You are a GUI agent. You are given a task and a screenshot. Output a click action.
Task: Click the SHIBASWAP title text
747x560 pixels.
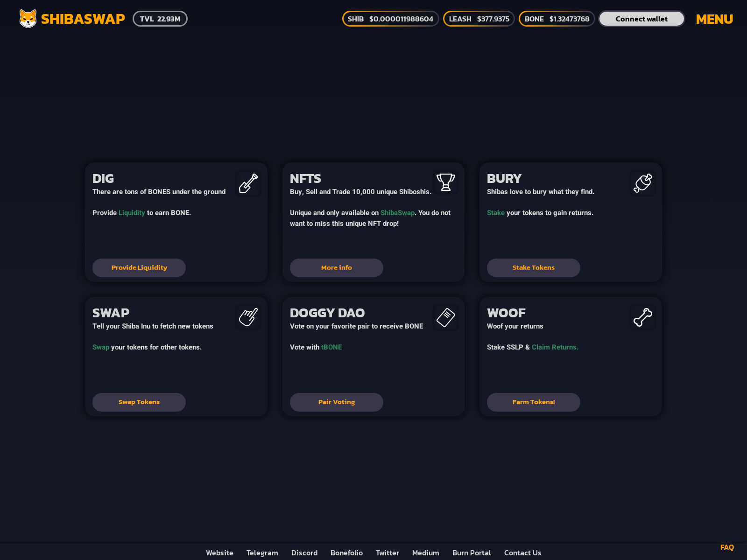[83, 19]
